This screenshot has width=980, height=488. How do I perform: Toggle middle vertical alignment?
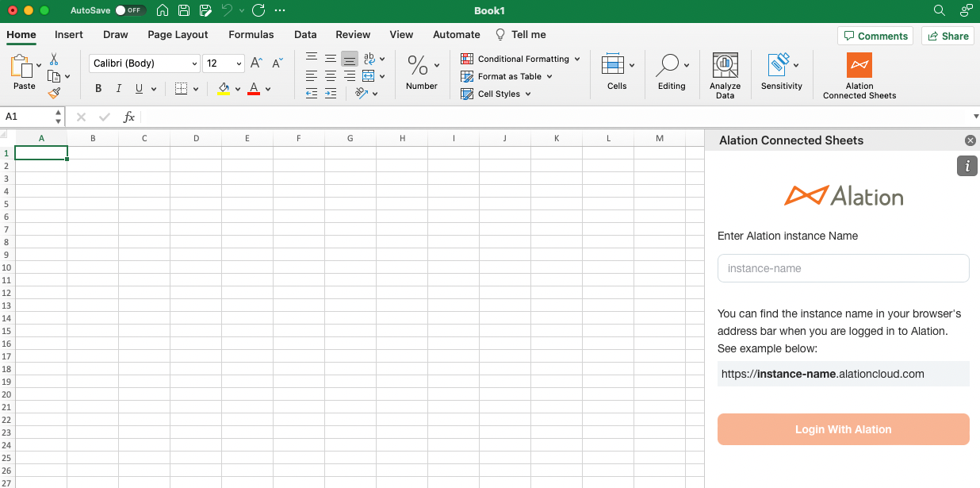coord(331,59)
